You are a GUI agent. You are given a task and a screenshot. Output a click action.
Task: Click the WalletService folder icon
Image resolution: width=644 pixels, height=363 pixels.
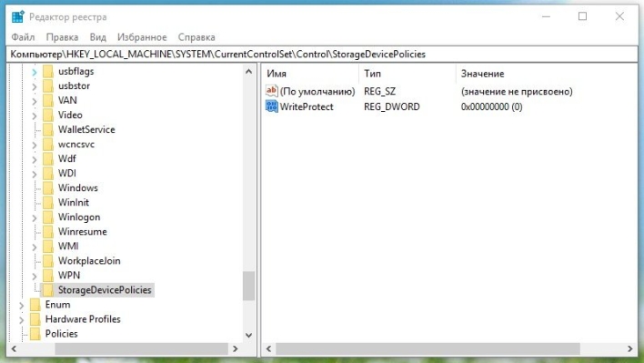point(48,129)
